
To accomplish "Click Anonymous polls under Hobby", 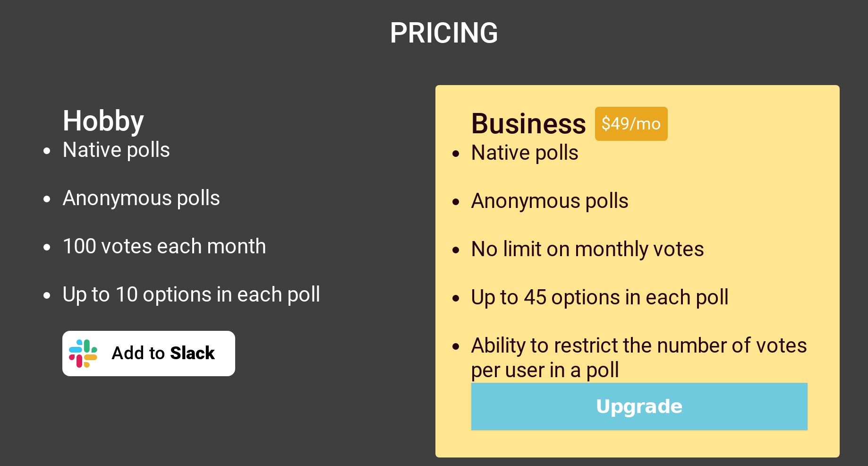I will [141, 198].
